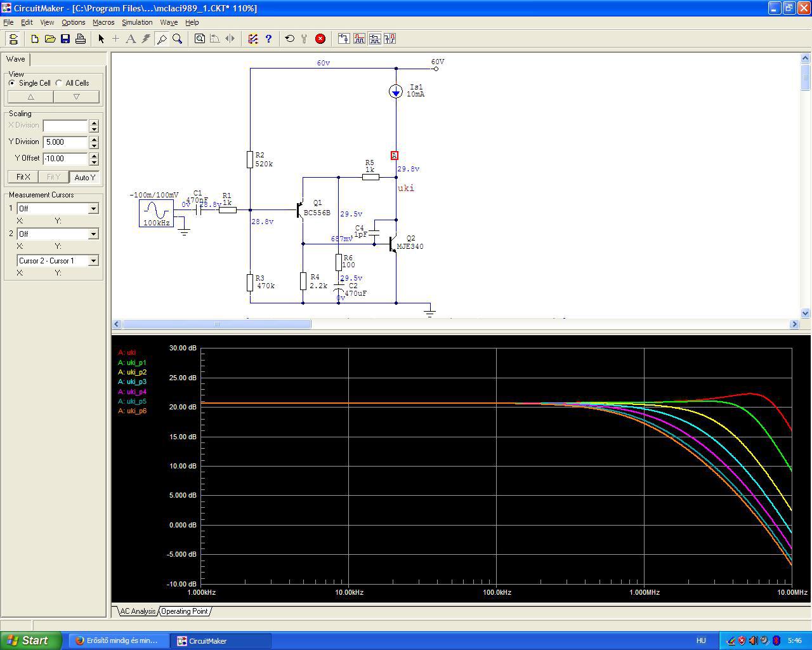Open the Measurement Cursor 1 dropdown
This screenshot has width=812, height=650.
[x=93, y=209]
